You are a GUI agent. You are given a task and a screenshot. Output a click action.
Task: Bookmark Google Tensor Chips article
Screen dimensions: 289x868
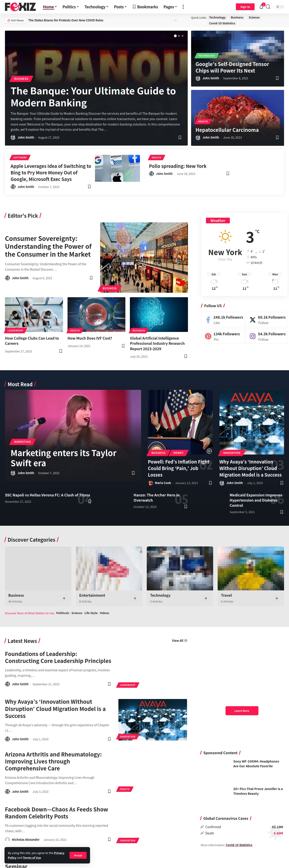[x=277, y=78]
